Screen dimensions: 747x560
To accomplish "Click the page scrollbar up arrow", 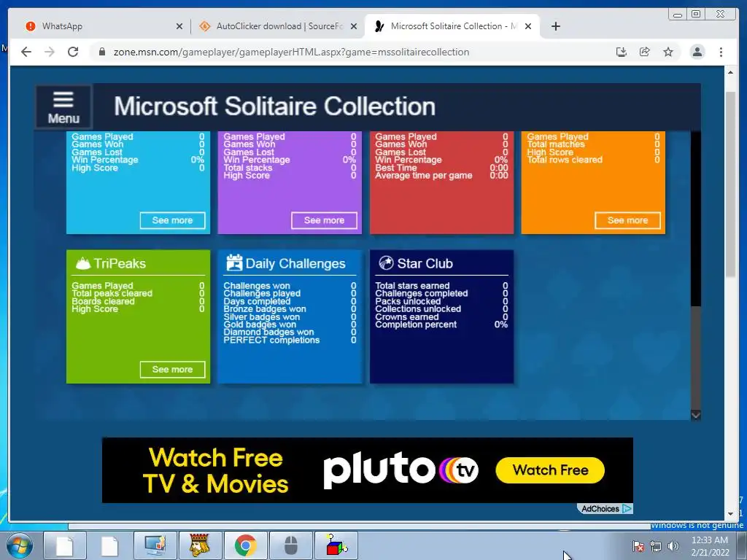I will click(x=730, y=72).
